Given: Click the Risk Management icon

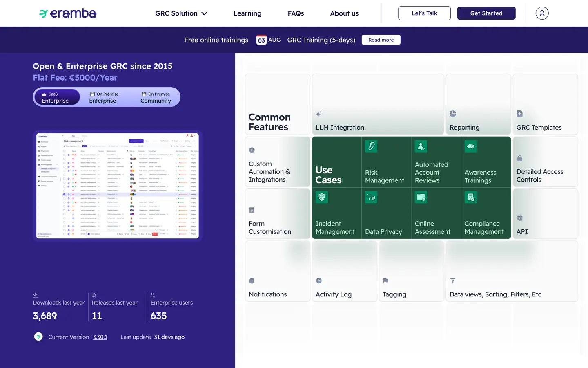Looking at the screenshot, I should [x=371, y=146].
